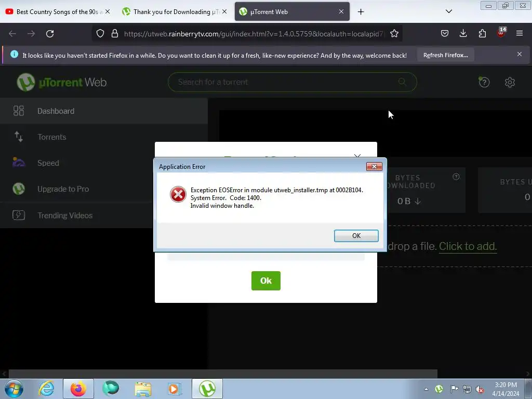Close the Thank you for Downloading tab
This screenshot has height=399, width=532.
pyautogui.click(x=224, y=11)
